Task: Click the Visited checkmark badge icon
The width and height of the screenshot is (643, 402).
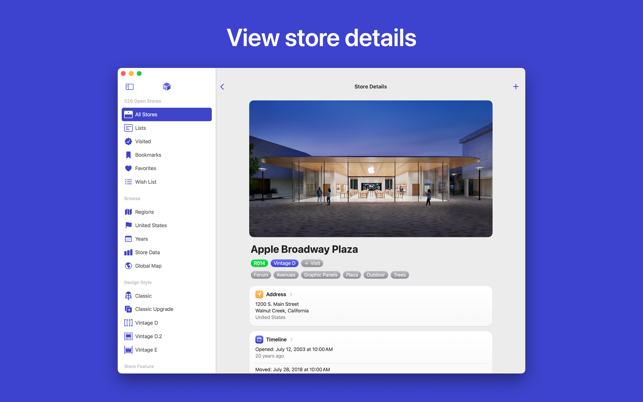Action: click(128, 142)
